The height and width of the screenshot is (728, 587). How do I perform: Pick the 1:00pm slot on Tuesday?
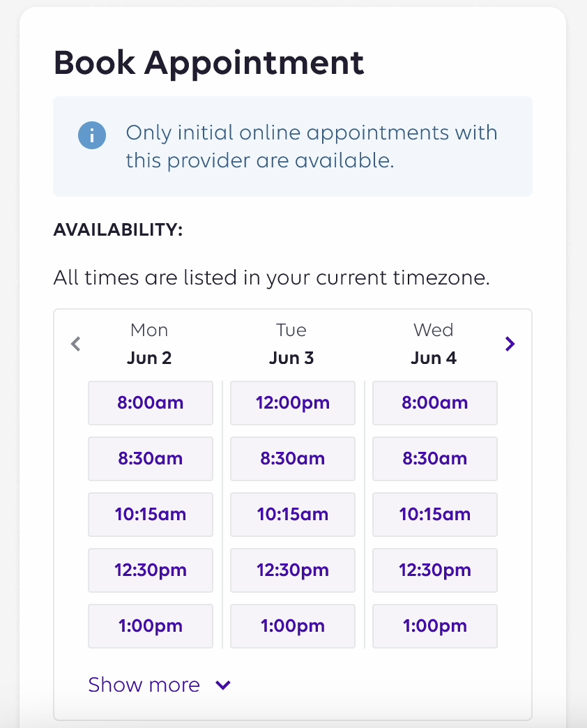coord(293,626)
